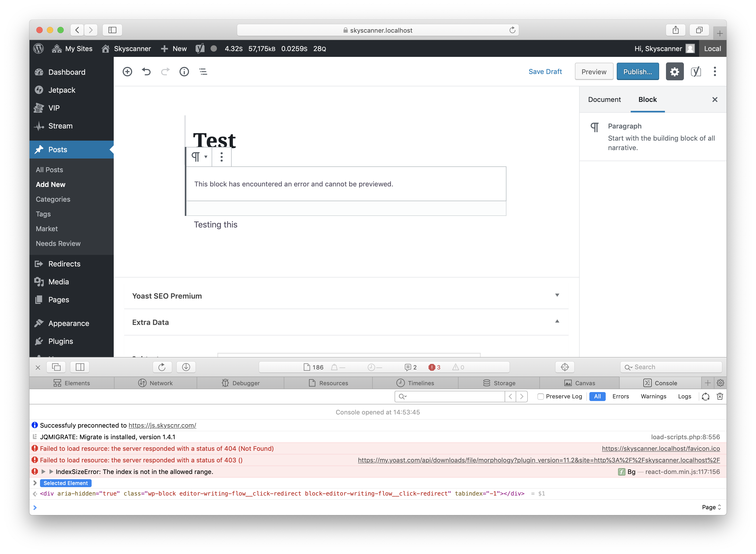Filter console to Errors only

tap(620, 396)
